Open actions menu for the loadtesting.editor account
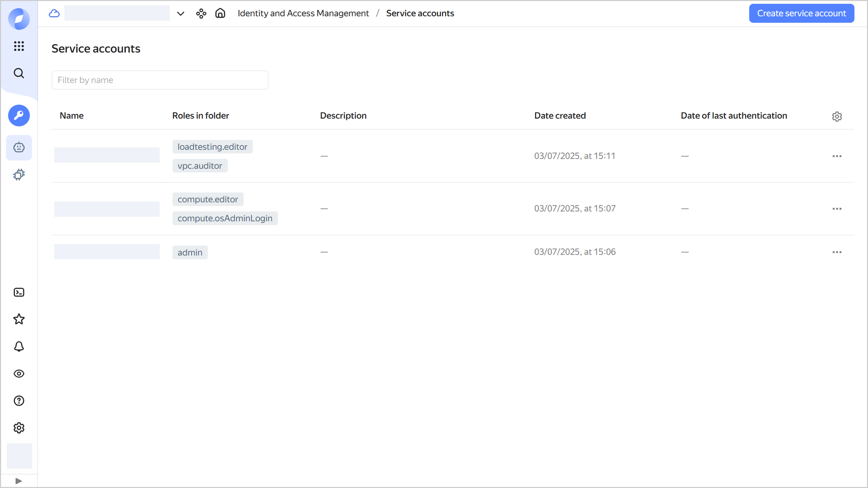868x488 pixels. click(837, 156)
